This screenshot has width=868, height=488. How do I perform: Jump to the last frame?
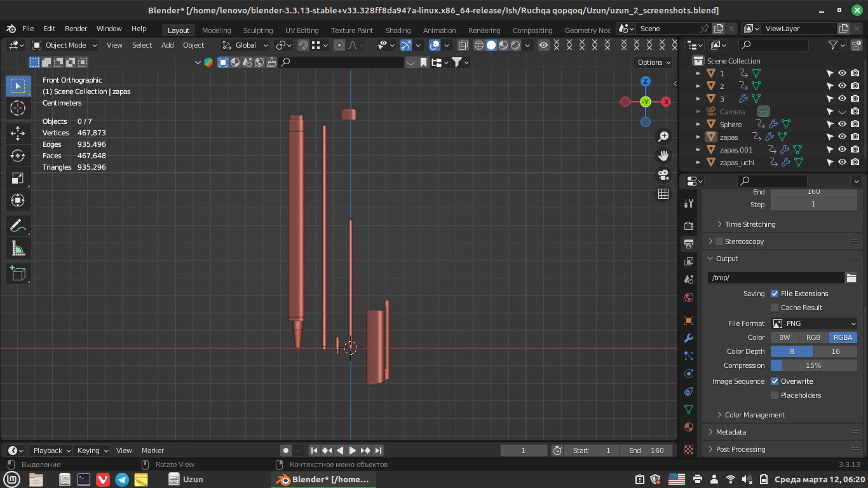click(378, 451)
